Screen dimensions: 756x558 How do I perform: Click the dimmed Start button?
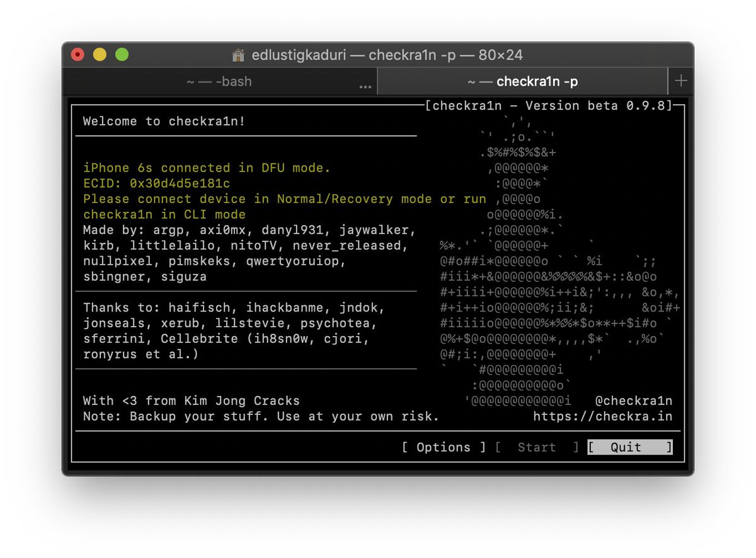(x=537, y=447)
